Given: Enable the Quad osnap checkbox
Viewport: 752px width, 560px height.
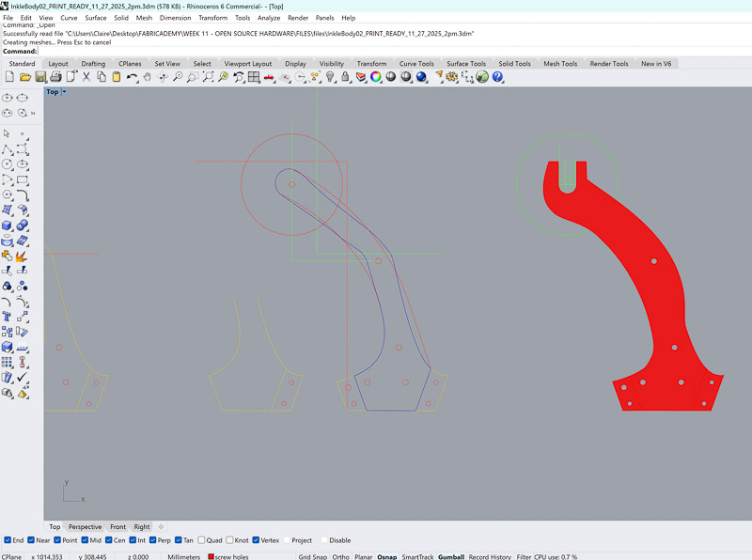Looking at the screenshot, I should (x=200, y=540).
